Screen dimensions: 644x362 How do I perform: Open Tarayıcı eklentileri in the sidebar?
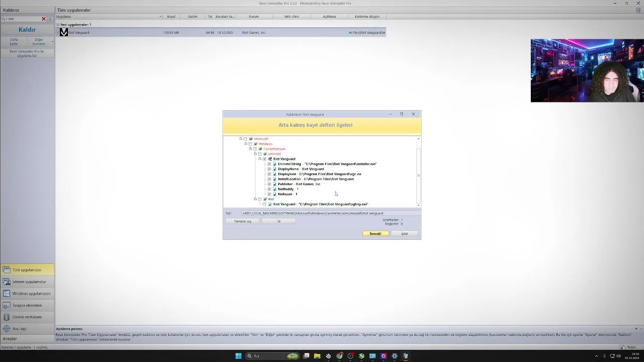click(27, 305)
